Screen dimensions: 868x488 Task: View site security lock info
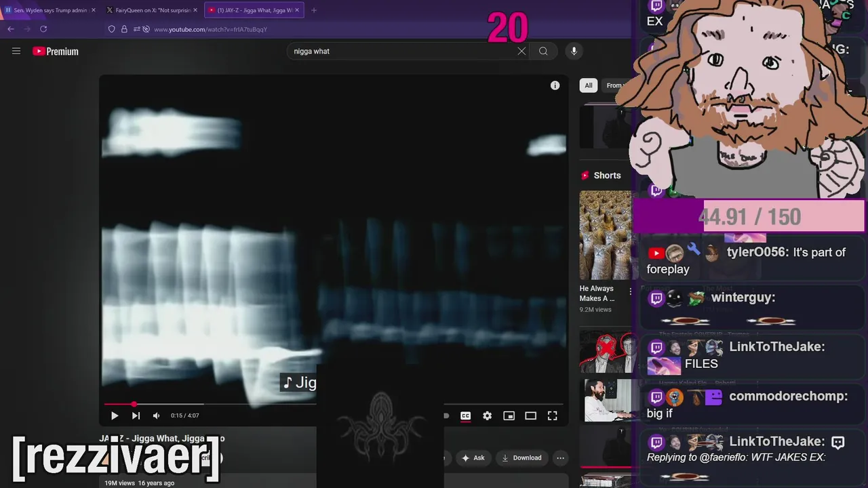click(124, 29)
